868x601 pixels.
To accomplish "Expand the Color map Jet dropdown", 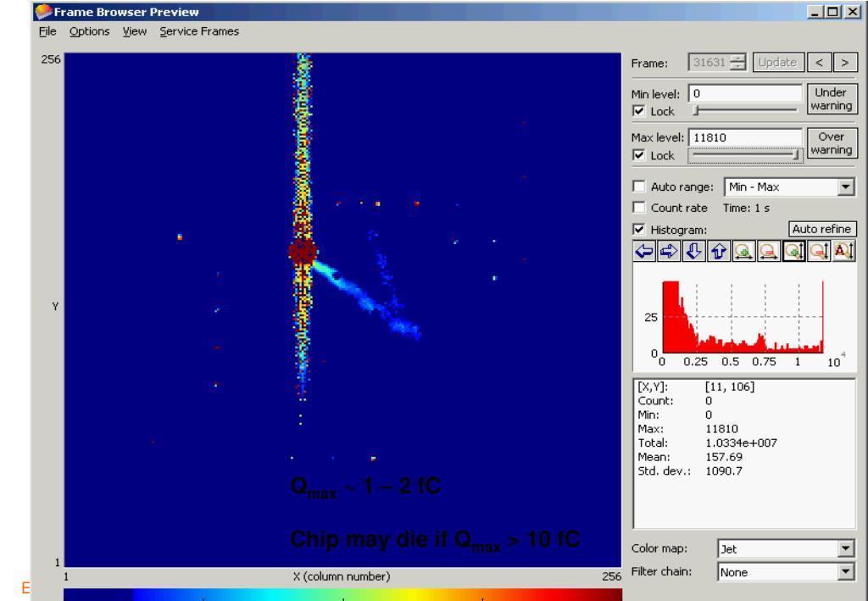I will [844, 548].
